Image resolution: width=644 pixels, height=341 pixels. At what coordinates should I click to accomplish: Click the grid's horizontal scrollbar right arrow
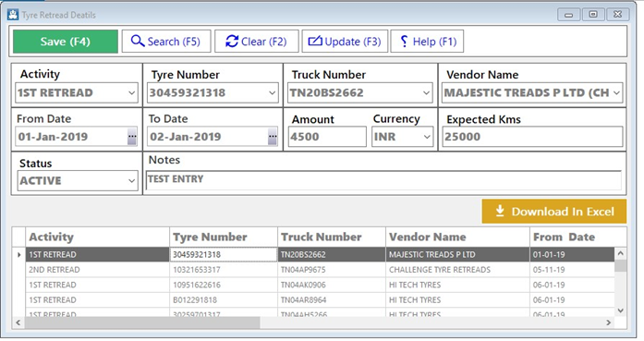coord(608,323)
